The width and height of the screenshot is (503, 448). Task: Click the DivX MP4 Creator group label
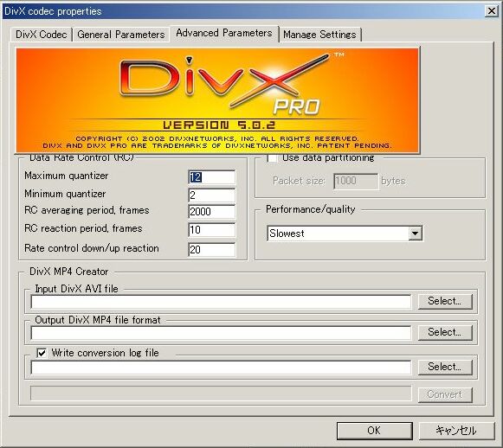69,272
